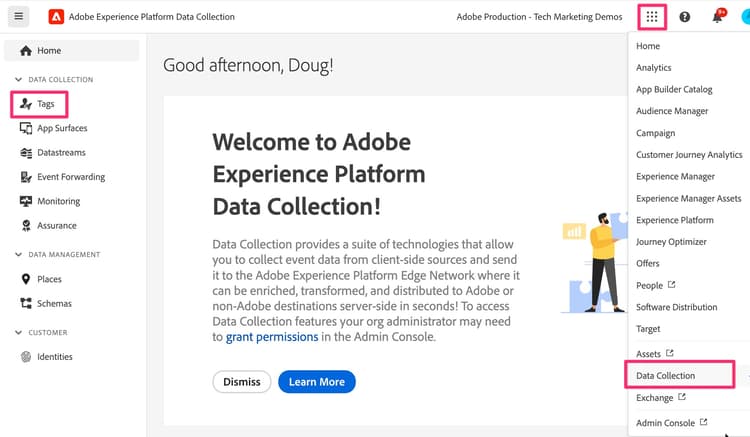Click the user avatar icon
The height and width of the screenshot is (437, 750).
(744, 17)
